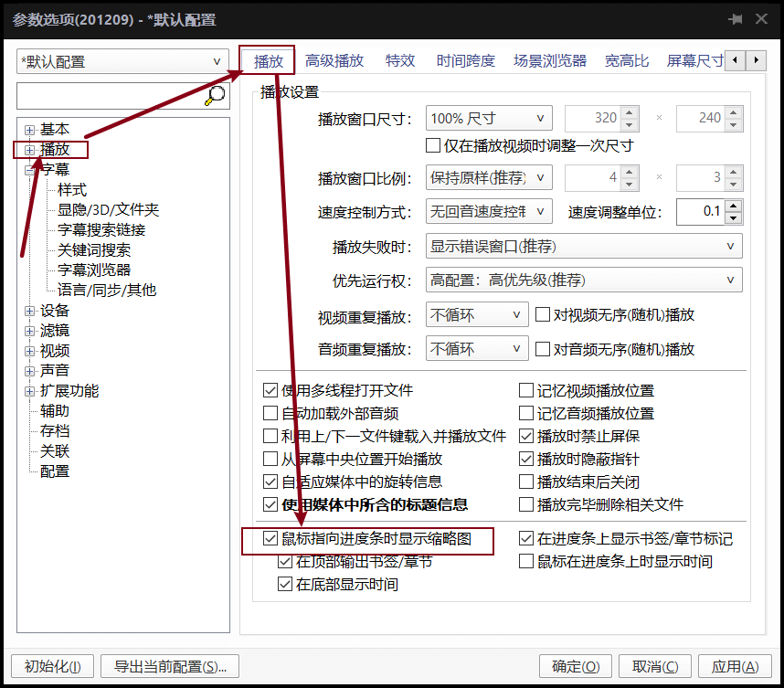Enable 记忆视频播放位置 checkbox
The image size is (784, 688).
click(x=526, y=391)
